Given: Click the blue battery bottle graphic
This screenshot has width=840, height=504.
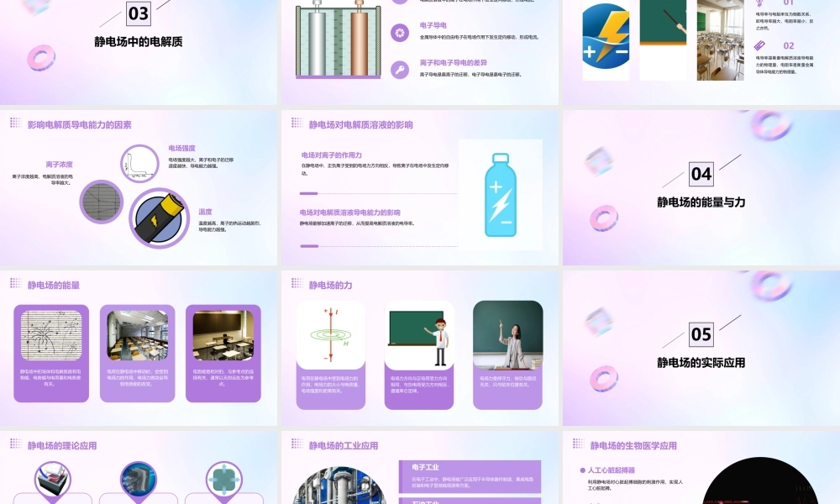Looking at the screenshot, I should pos(501,196).
